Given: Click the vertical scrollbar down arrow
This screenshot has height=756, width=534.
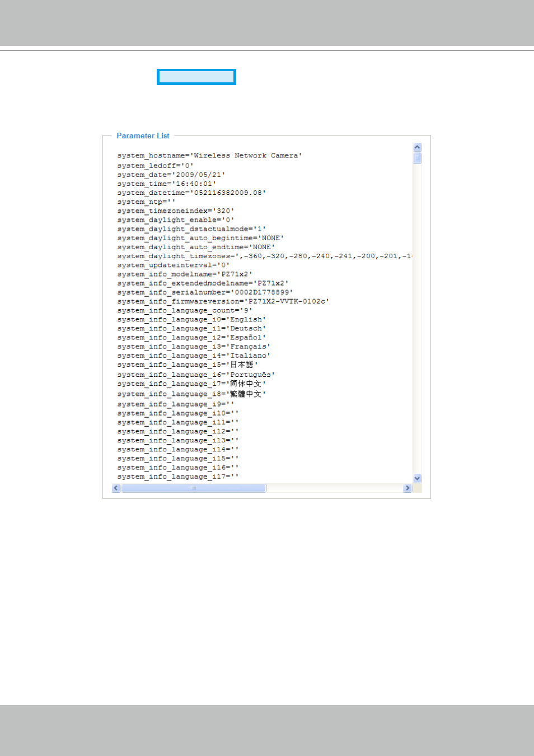Looking at the screenshot, I should pyautogui.click(x=417, y=478).
